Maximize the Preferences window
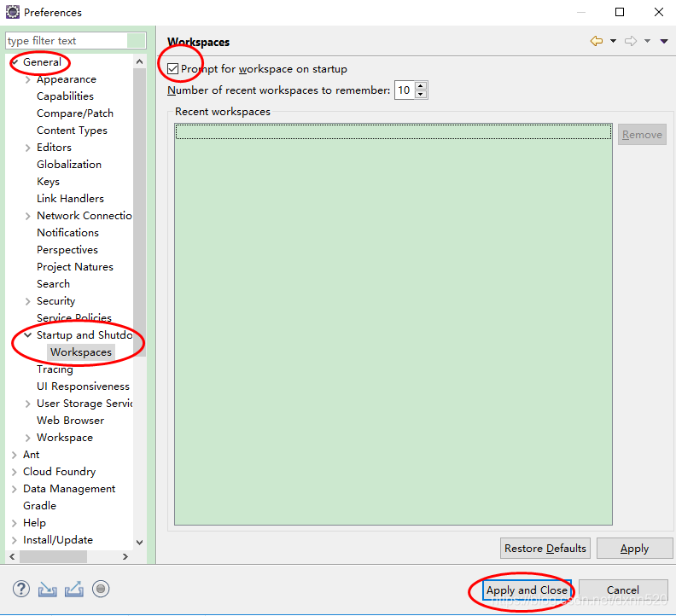676x616 pixels. [x=620, y=12]
